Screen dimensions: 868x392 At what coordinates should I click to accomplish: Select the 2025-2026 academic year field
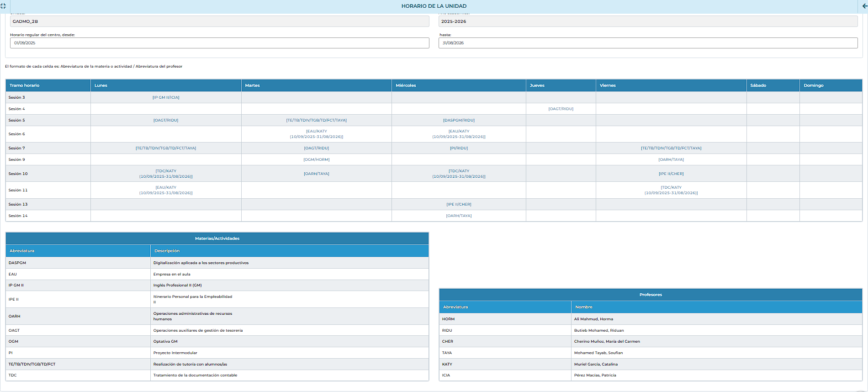[648, 21]
